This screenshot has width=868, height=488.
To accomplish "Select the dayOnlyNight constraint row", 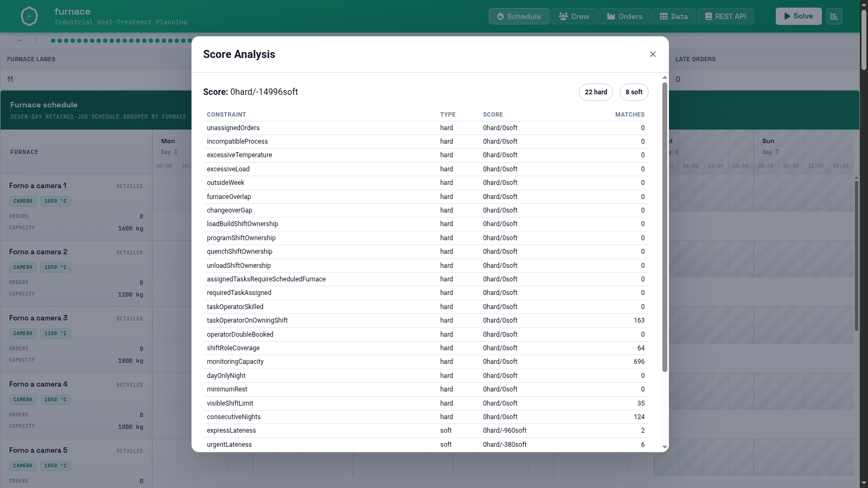I will [426, 376].
